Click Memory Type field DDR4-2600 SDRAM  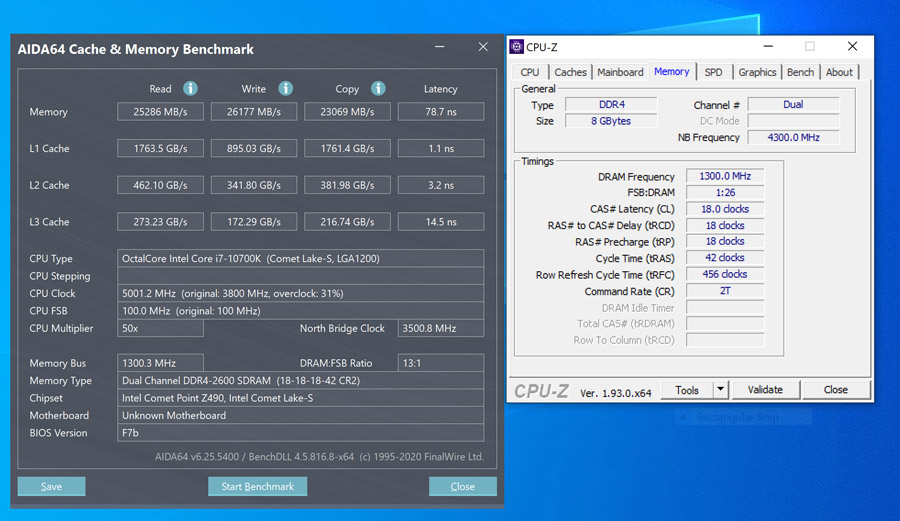(x=300, y=380)
